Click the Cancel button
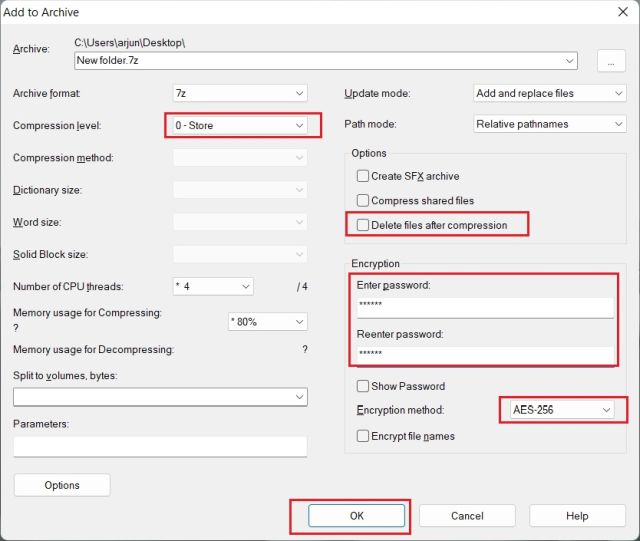640x541 pixels. pyautogui.click(x=467, y=516)
